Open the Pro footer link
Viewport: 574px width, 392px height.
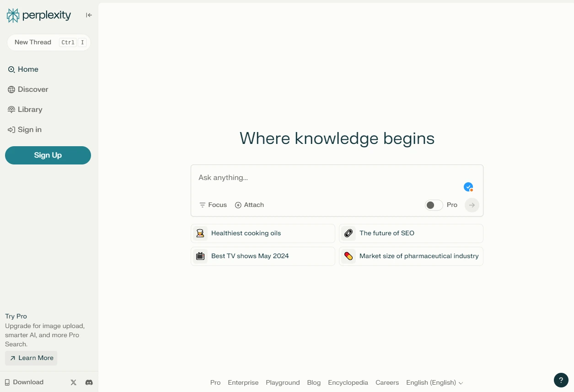215,383
